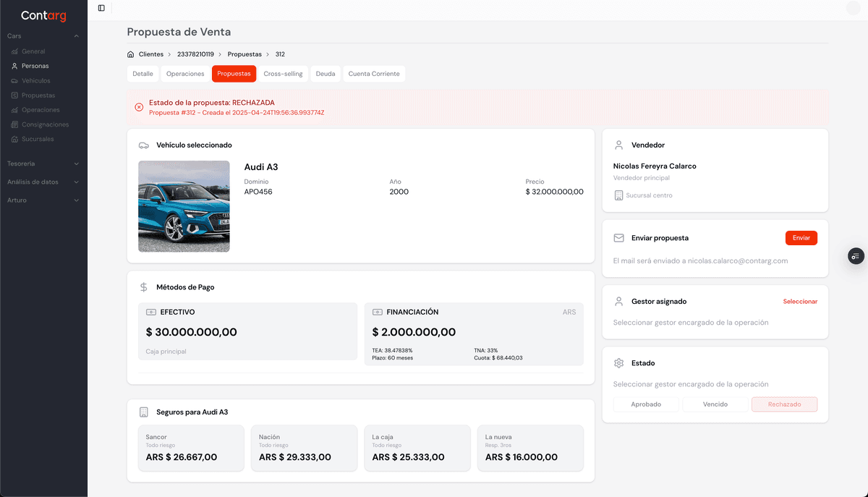Click Seleccionar for Gestor asignado

pos(800,302)
